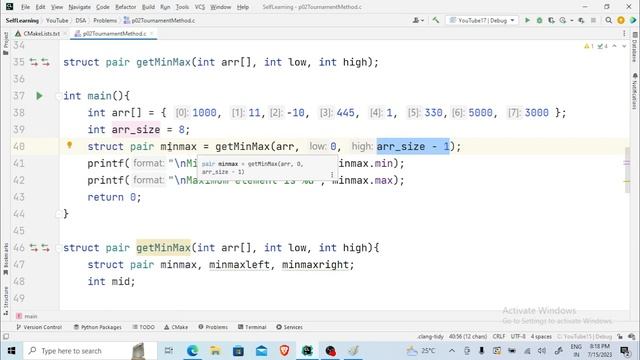Open the Project tool window
The width and height of the screenshot is (640, 360).
point(6,43)
